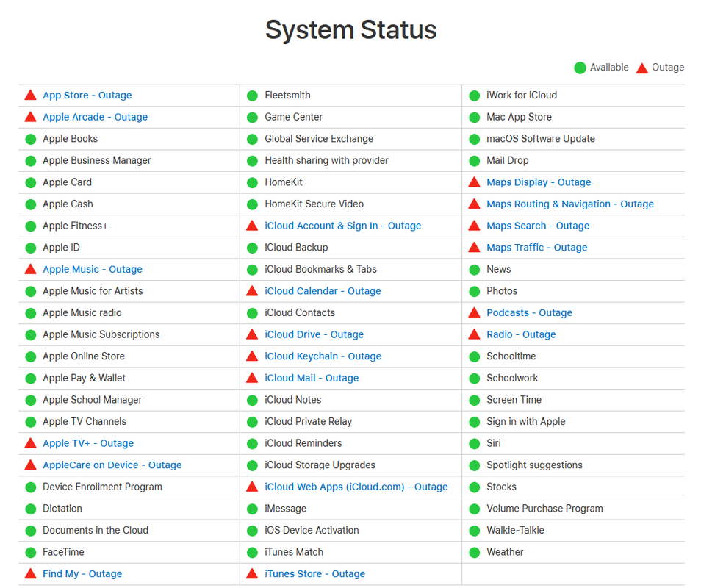Open the Apple Arcade - Outage link
Image resolution: width=701 pixels, height=588 pixels.
96,117
